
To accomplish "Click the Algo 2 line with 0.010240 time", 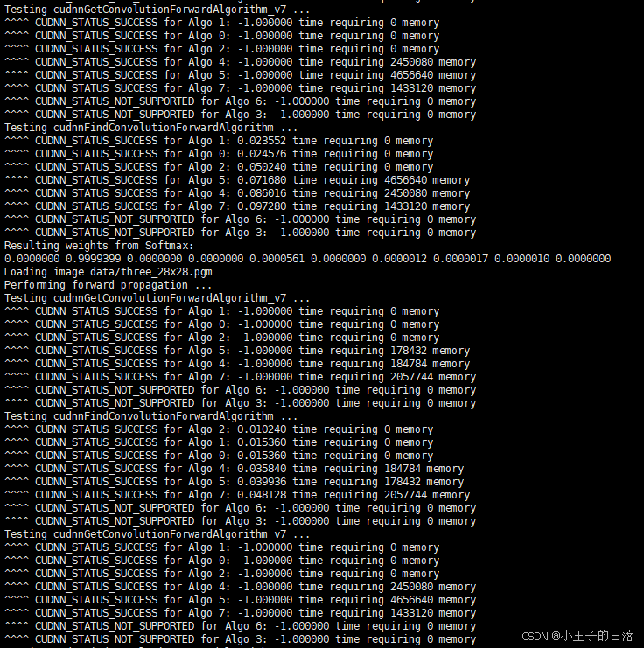I will pos(219,429).
